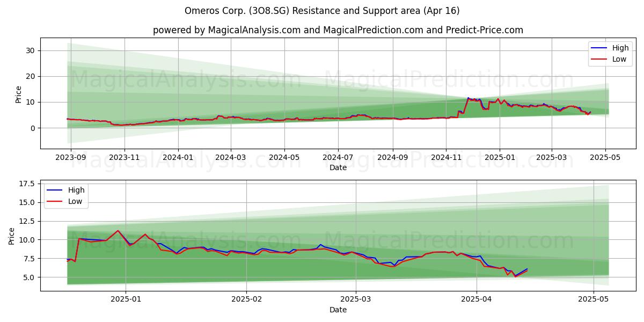This screenshot has height=322, width=644.
Task: Click the '5.0' price tick on the bottom chart
Action: [30, 277]
